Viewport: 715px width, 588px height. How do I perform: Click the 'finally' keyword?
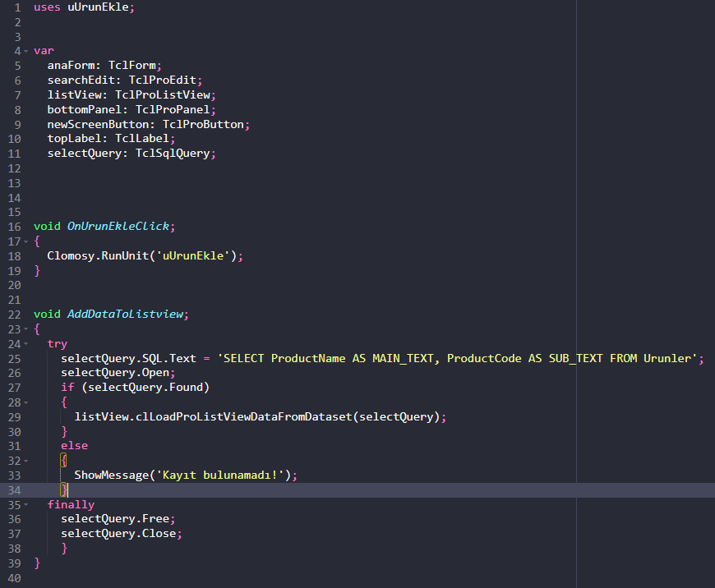coord(71,504)
